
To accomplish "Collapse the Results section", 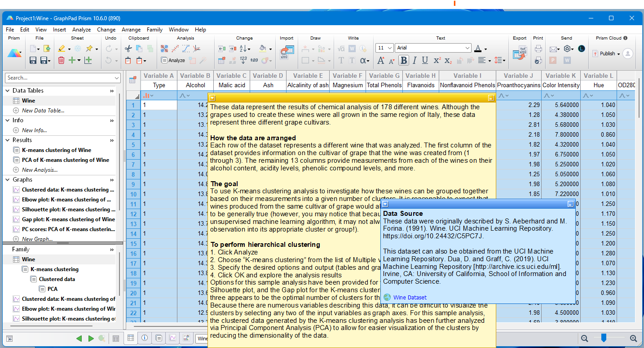I will [8, 140].
